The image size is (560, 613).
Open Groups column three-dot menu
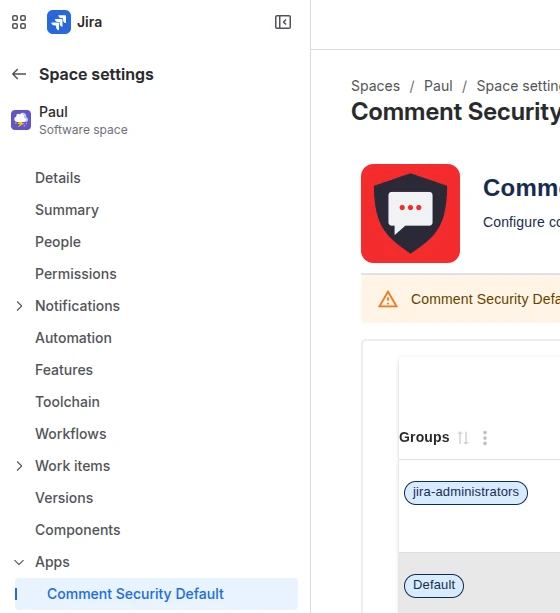pyautogui.click(x=485, y=438)
